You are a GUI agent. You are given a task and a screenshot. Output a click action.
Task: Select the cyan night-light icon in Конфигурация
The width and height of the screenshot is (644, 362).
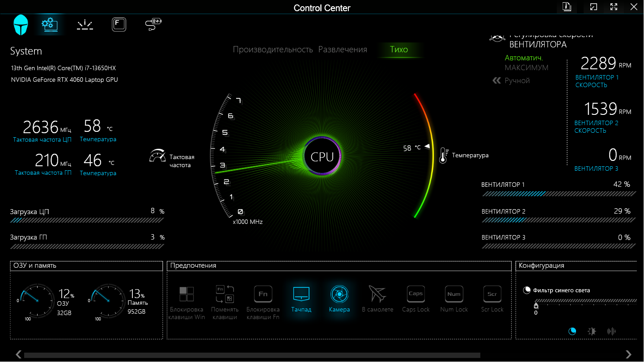572,331
